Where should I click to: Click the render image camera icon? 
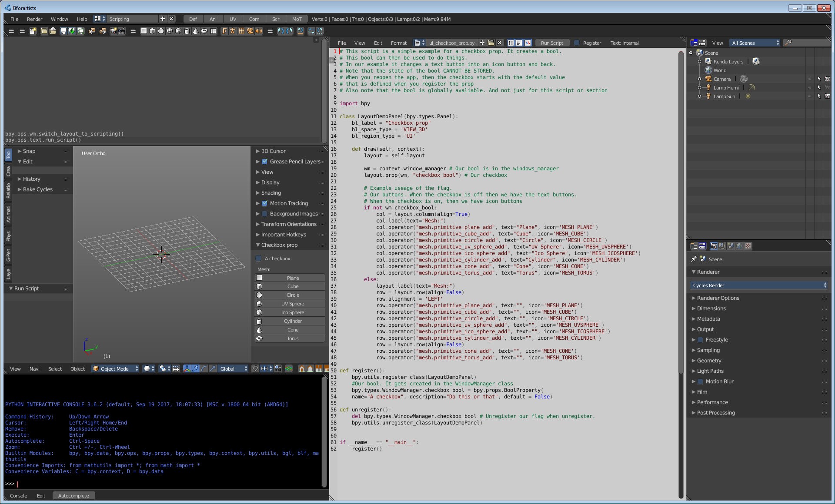tap(113, 31)
